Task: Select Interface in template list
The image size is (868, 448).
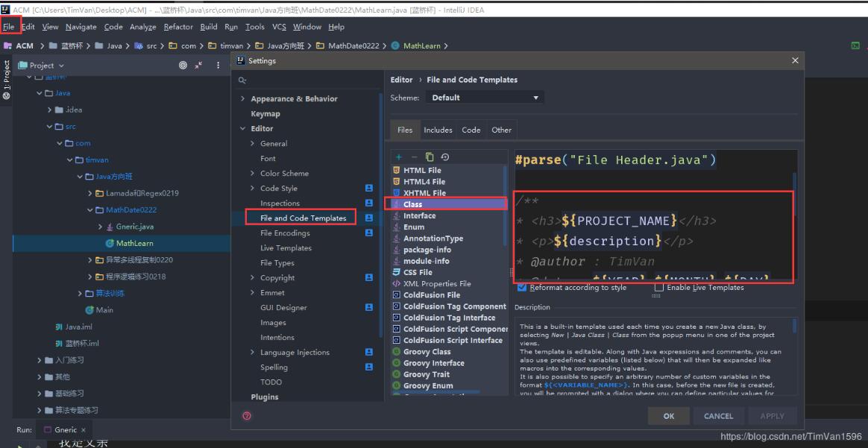Action: pyautogui.click(x=419, y=216)
